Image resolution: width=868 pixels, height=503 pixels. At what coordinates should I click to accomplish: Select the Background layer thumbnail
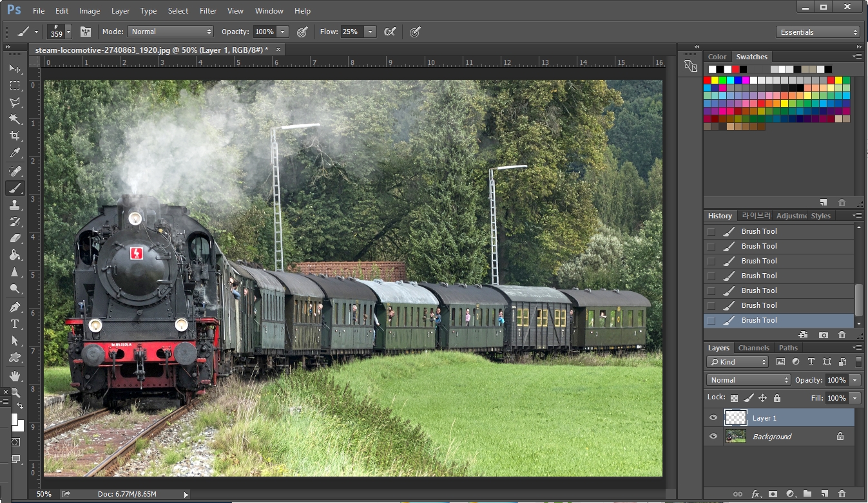[735, 437]
